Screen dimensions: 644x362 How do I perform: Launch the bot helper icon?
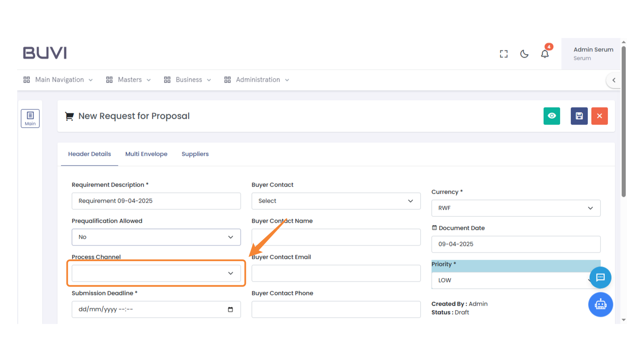(600, 304)
